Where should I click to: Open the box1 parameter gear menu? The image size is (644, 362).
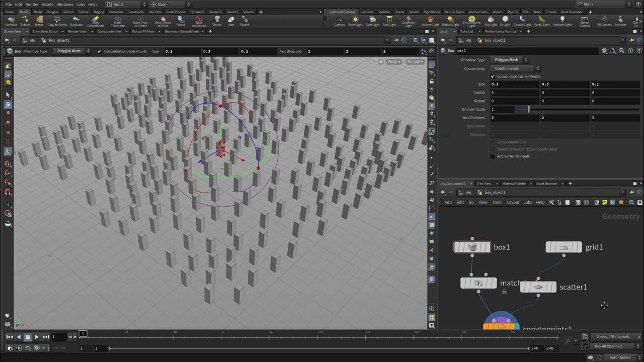click(x=604, y=51)
